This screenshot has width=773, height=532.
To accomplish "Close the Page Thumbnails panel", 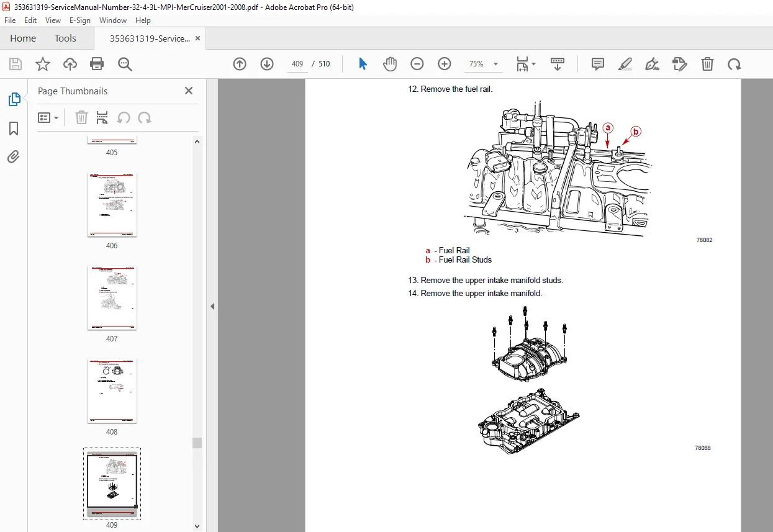I will coord(189,91).
